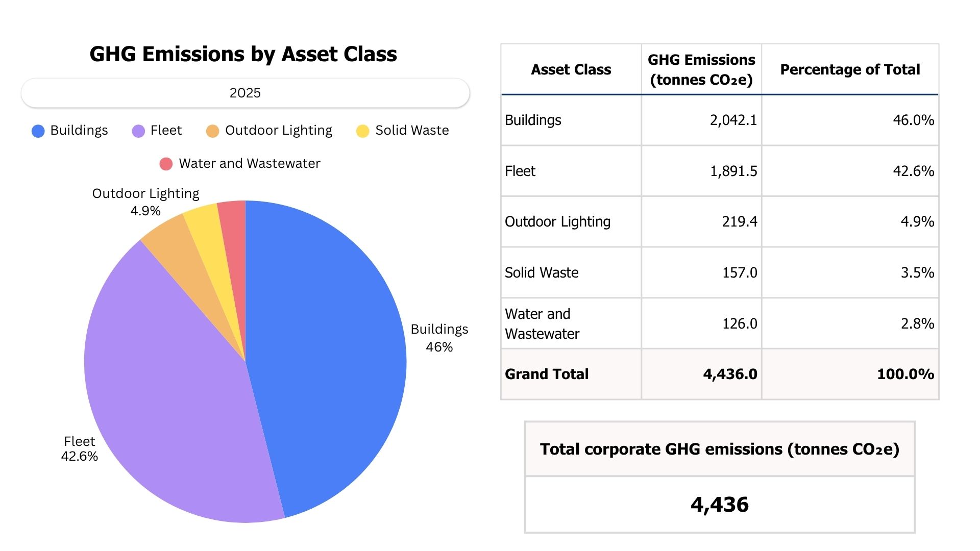Click the 'Solid Waste' legend text
Image resolution: width=980 pixels, height=551 pixels.
pos(412,131)
